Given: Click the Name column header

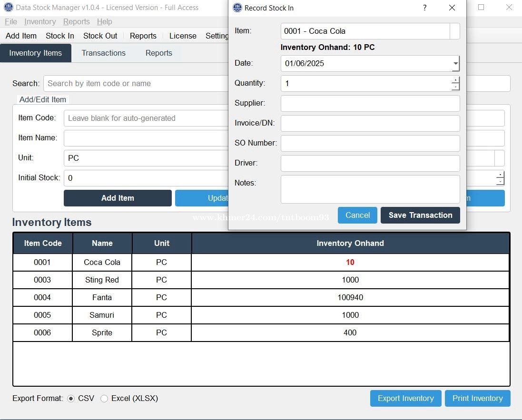Looking at the screenshot, I should tap(102, 243).
